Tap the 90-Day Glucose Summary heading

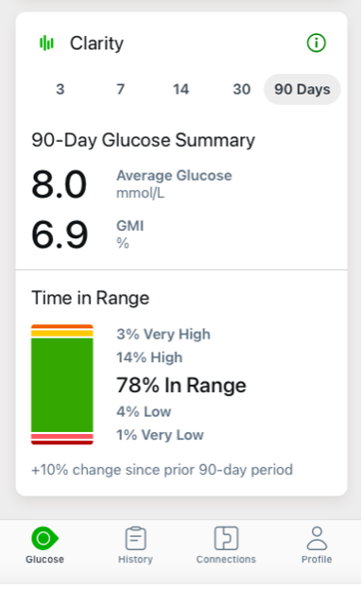click(x=143, y=141)
